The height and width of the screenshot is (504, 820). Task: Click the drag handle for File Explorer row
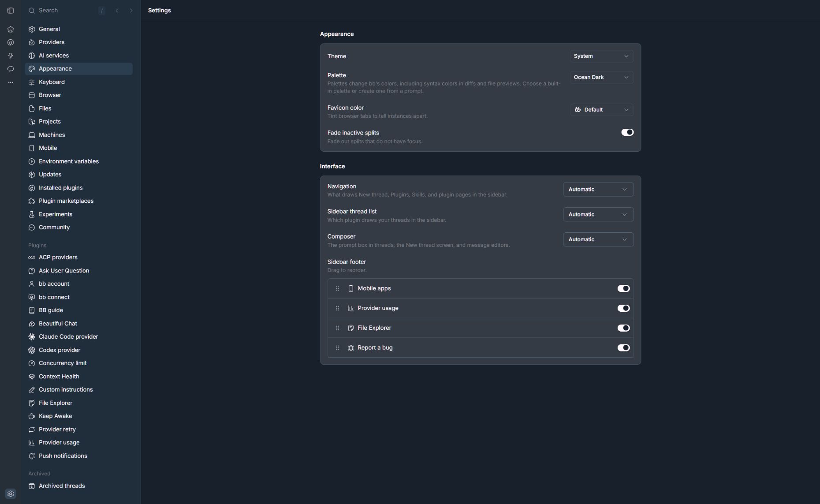click(337, 328)
